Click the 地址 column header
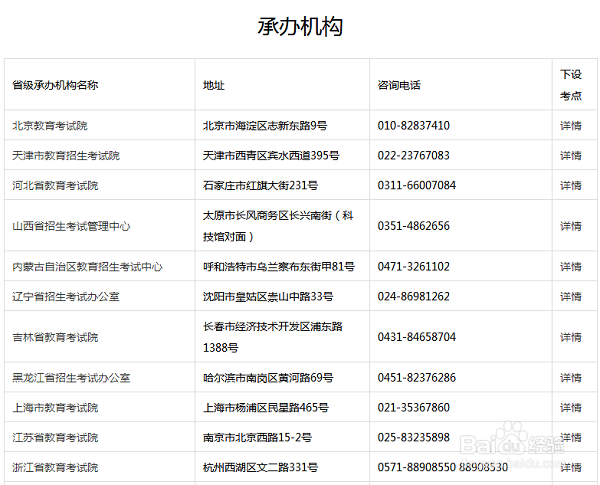The height and width of the screenshot is (485, 600). (214, 85)
